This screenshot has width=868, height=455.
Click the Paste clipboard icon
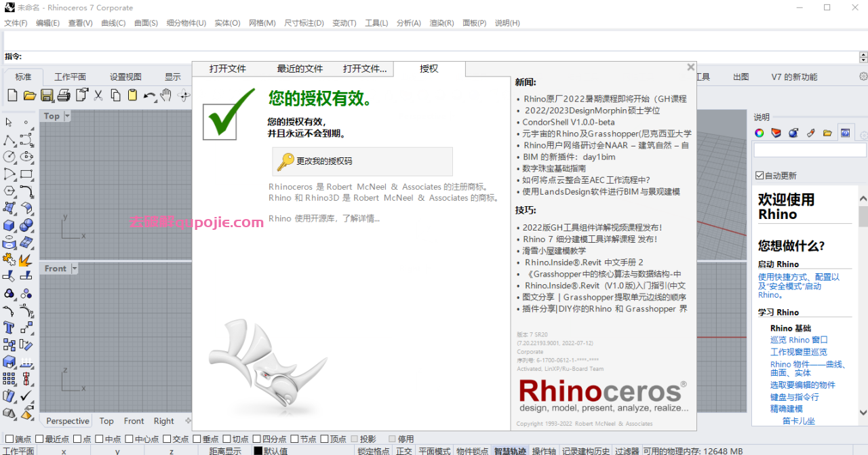pyautogui.click(x=132, y=95)
